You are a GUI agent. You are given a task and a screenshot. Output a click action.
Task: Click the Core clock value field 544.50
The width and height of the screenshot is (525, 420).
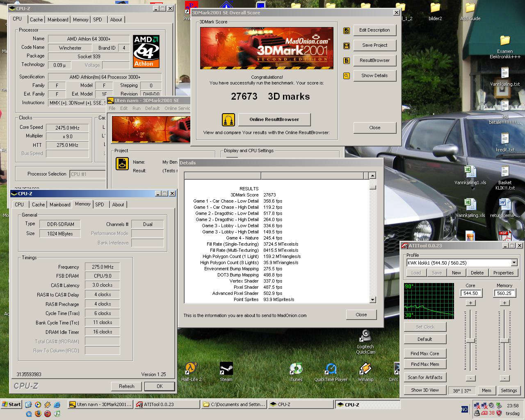pyautogui.click(x=470, y=293)
